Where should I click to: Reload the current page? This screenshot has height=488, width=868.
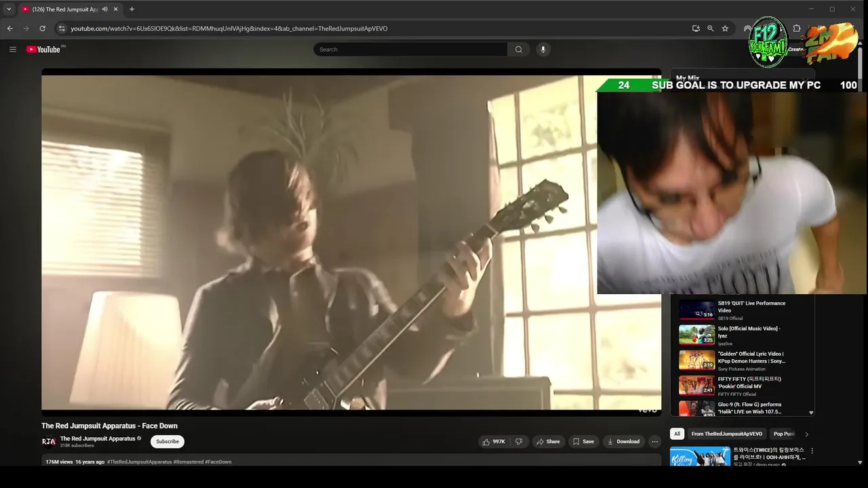42,28
